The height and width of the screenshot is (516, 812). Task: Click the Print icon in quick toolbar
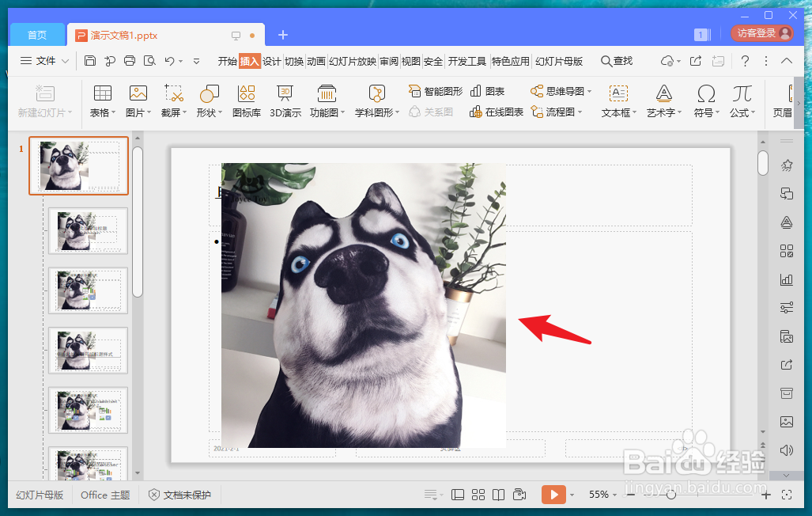point(130,61)
